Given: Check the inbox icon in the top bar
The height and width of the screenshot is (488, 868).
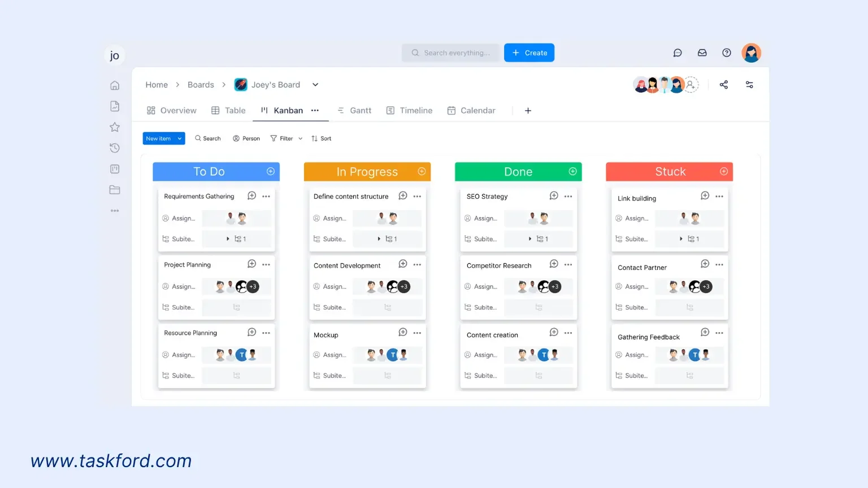Looking at the screenshot, I should (702, 53).
